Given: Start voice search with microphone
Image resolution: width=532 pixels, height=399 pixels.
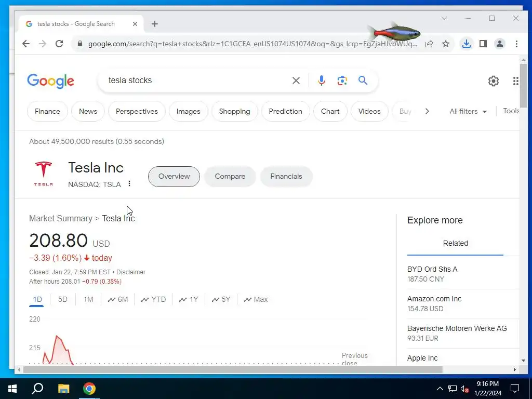Looking at the screenshot, I should coord(322,81).
